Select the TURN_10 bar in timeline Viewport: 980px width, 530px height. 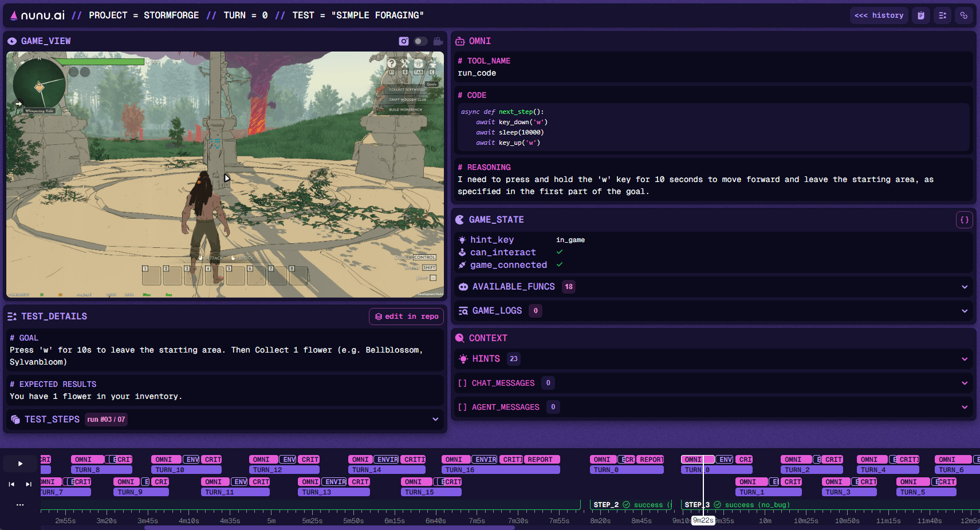(x=186, y=470)
